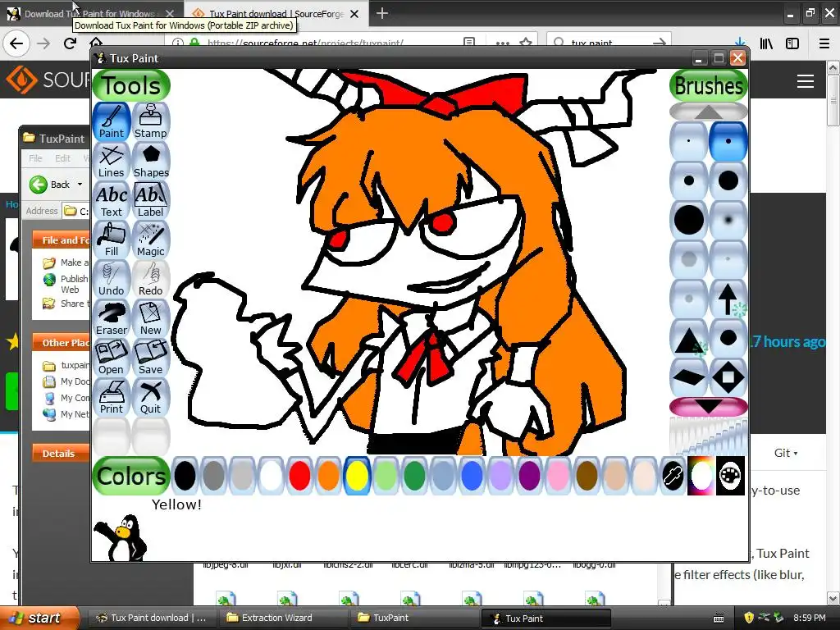This screenshot has width=840, height=630.
Task: Open Windows Start menu
Action: [39, 618]
